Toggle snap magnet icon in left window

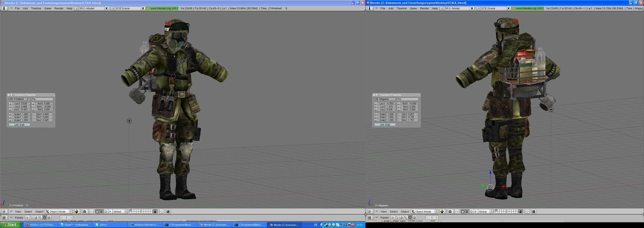pyautogui.click(x=162, y=211)
